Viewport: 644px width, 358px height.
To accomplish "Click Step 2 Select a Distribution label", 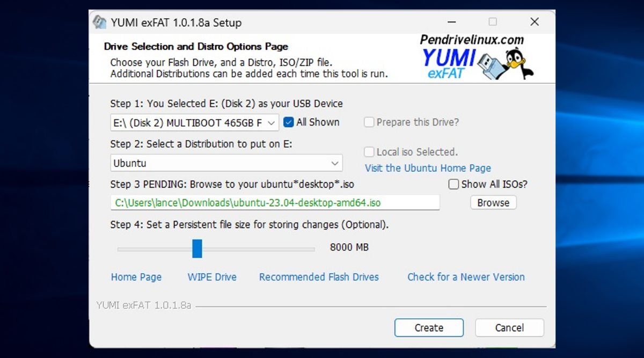I will [x=201, y=144].
